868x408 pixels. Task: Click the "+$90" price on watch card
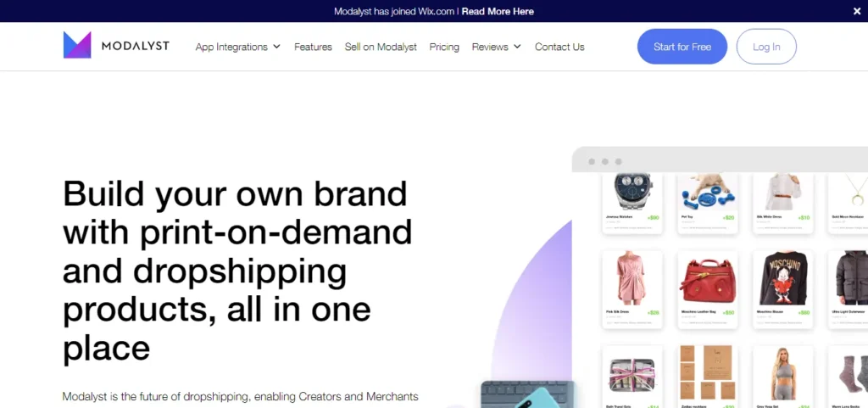click(653, 217)
